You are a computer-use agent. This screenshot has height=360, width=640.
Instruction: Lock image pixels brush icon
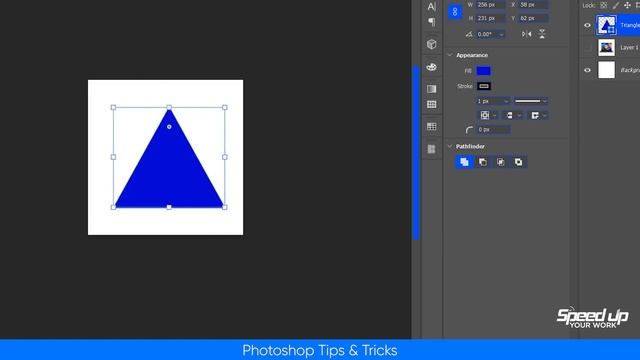click(x=616, y=5)
